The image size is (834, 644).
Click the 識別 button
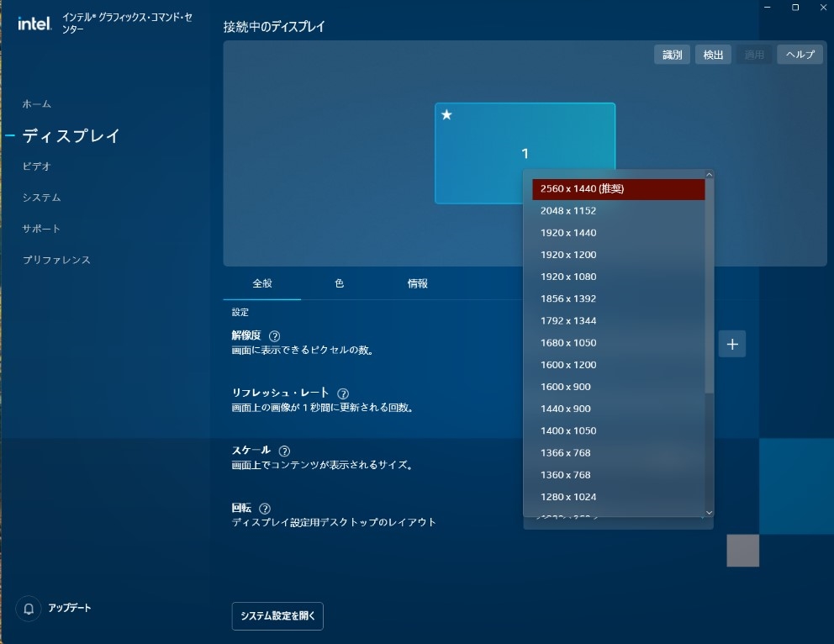(x=673, y=55)
